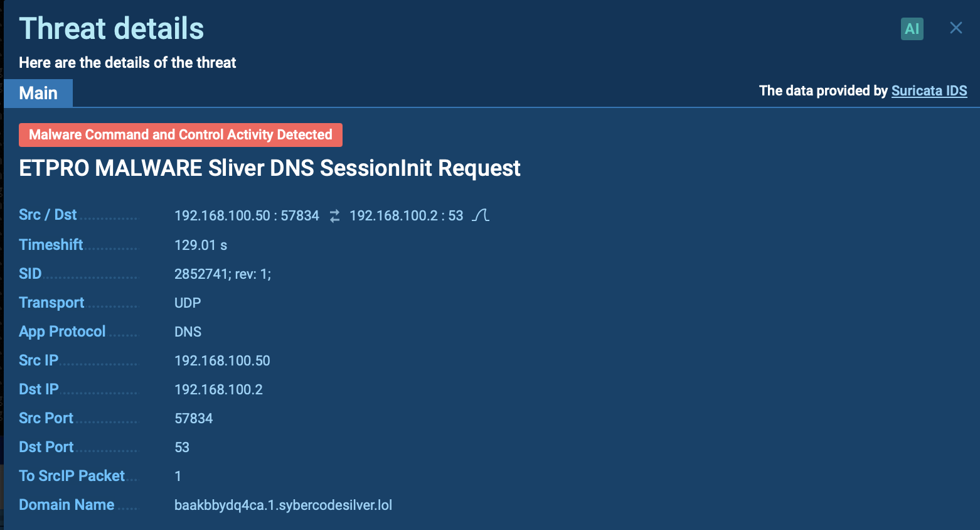Click the network stream icon after the destination port
Screen dimensions: 980x530
481,215
